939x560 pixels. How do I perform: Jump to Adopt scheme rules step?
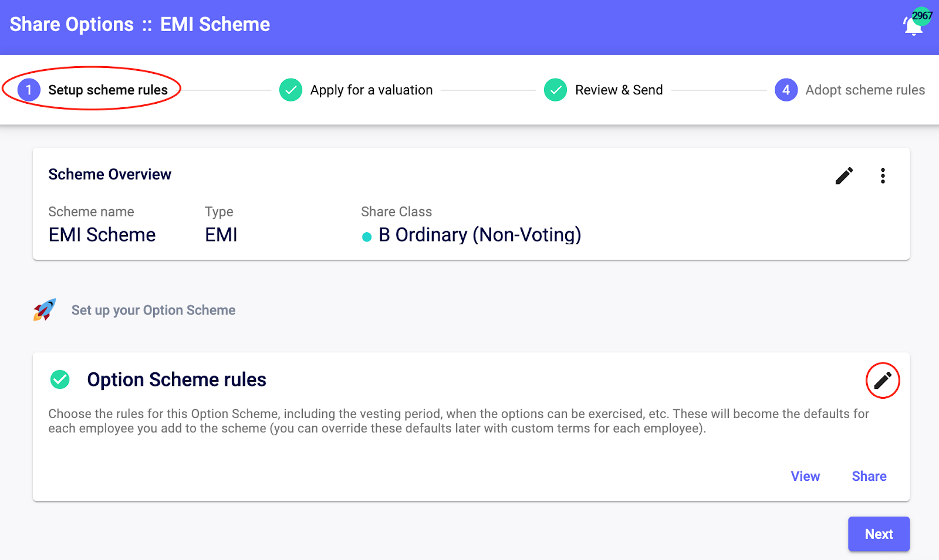coord(864,90)
